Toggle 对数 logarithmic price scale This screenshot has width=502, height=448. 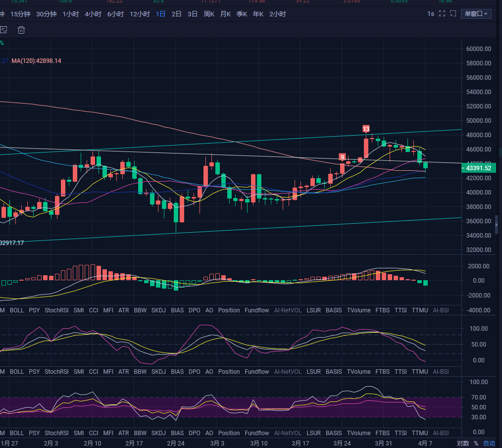click(x=463, y=444)
